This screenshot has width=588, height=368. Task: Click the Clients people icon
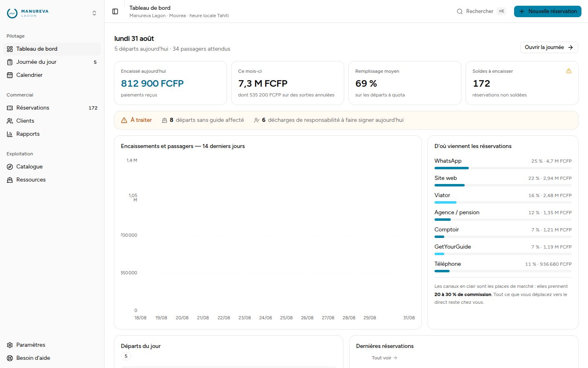click(x=10, y=121)
